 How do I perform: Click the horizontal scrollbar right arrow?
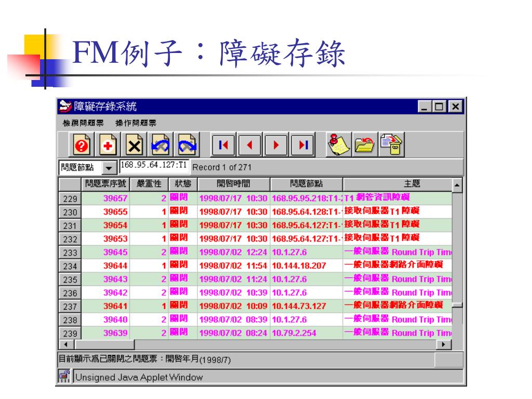coord(444,345)
